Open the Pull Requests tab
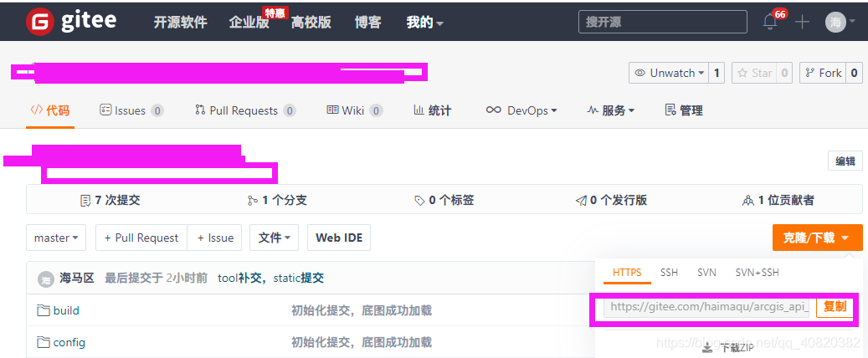 tap(245, 110)
